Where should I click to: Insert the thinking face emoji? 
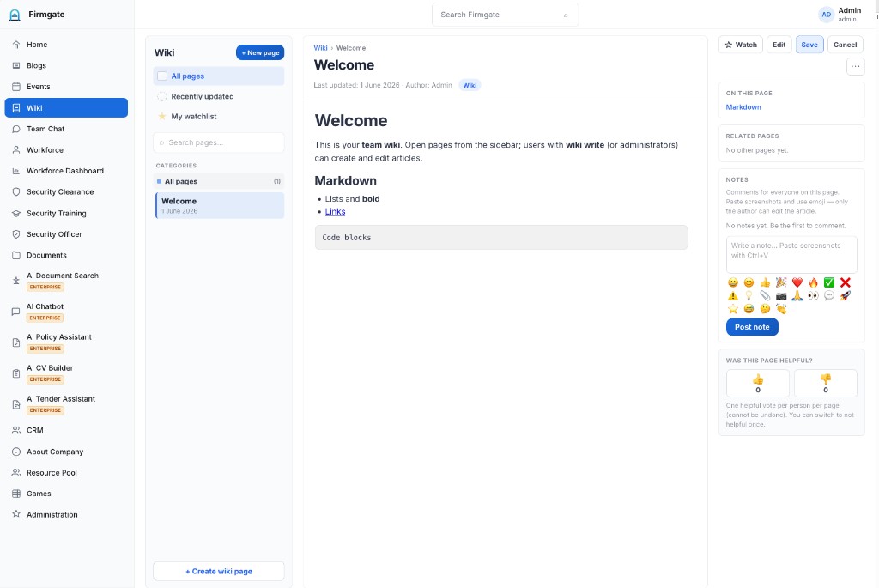click(x=765, y=309)
